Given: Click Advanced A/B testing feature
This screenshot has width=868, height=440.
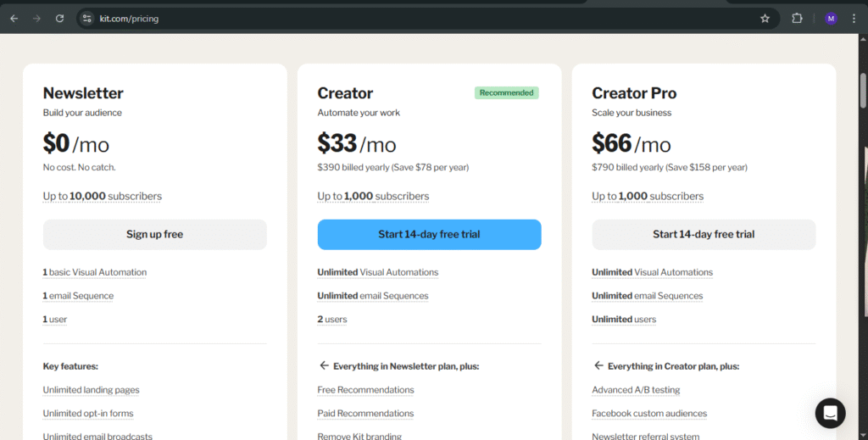Looking at the screenshot, I should point(636,390).
